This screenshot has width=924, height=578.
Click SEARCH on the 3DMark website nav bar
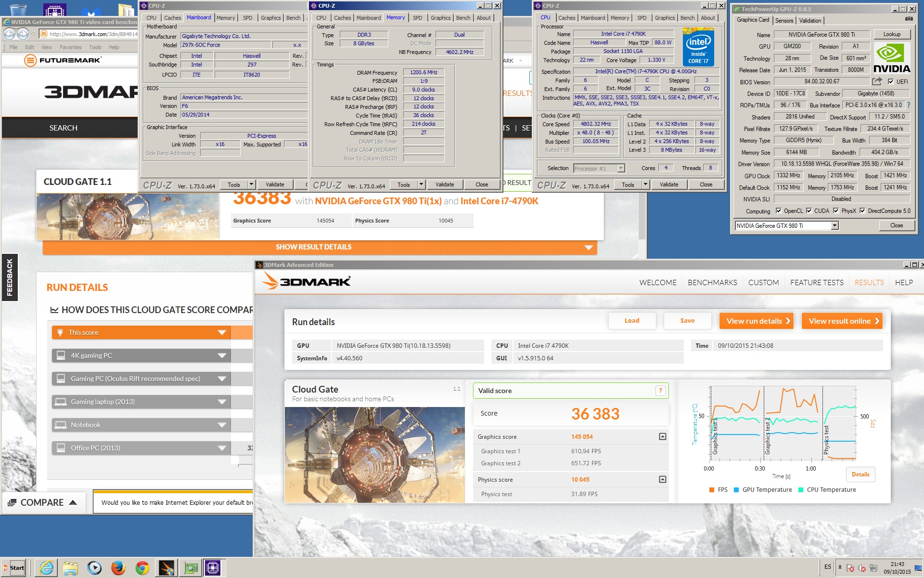(x=63, y=128)
